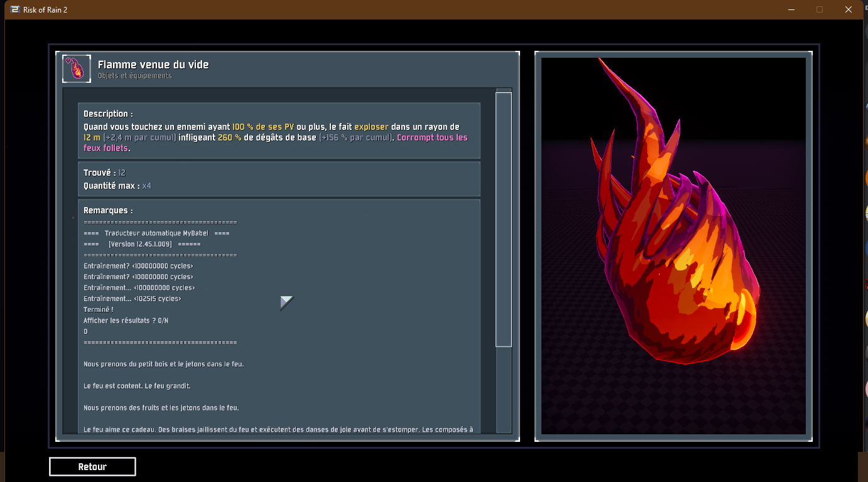Maximize the Risk of Rain 2 window
Viewport: 868px width, 482px height.
[820, 9]
